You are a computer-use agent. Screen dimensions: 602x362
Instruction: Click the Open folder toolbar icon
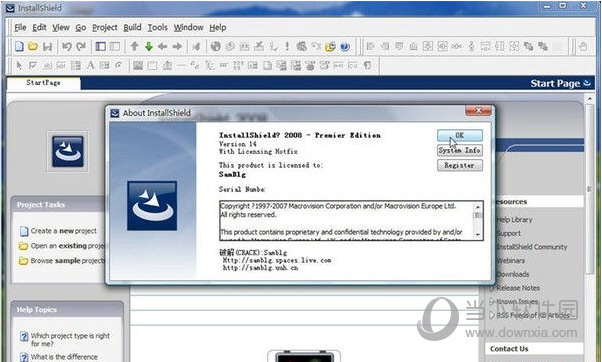tap(33, 46)
